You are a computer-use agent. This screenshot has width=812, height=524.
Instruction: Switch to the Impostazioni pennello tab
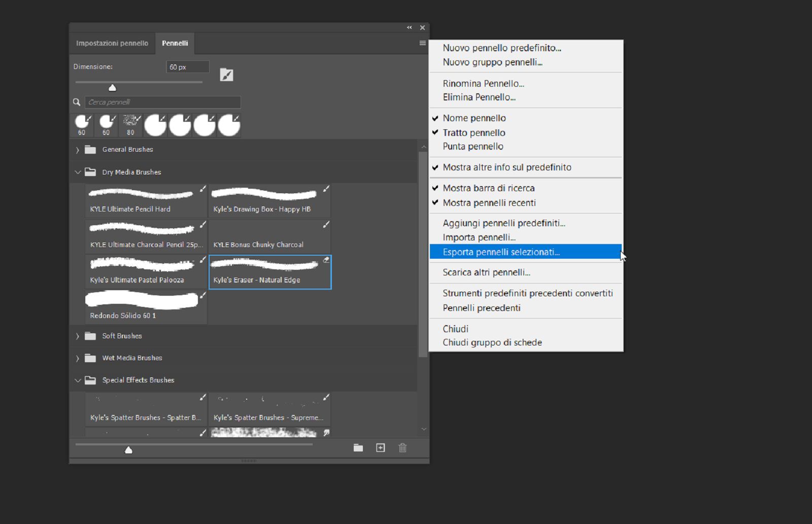click(112, 43)
